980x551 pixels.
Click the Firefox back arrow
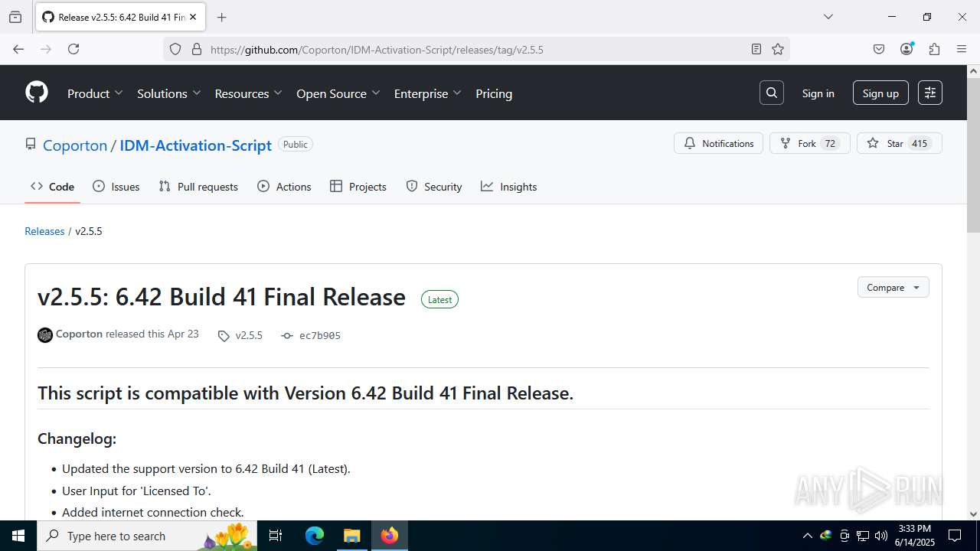[18, 49]
